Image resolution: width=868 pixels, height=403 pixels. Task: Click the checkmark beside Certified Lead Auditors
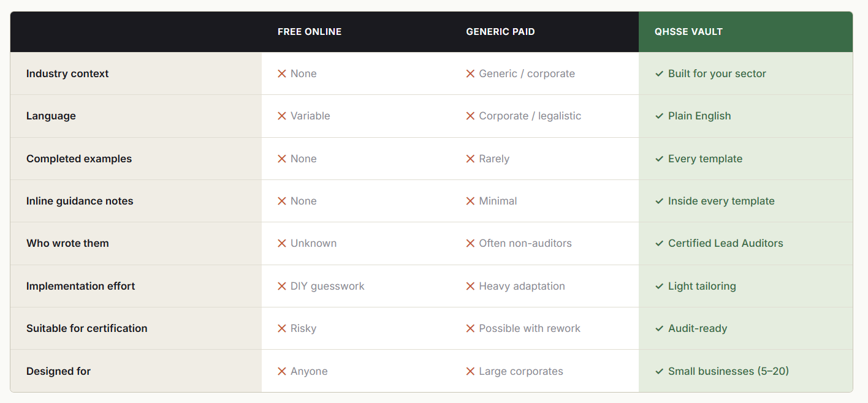pyautogui.click(x=660, y=244)
